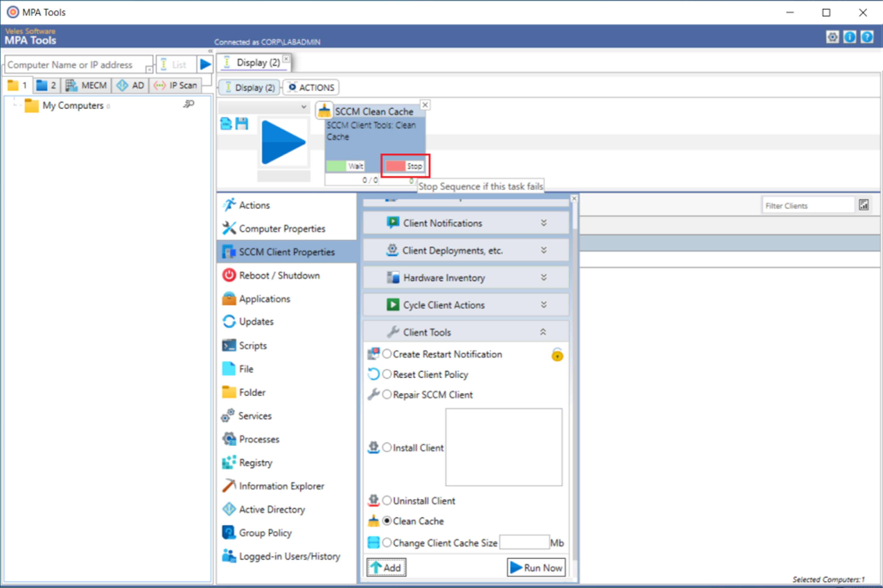Click the yellow lock icon
The width and height of the screenshot is (883, 588).
pyautogui.click(x=557, y=354)
